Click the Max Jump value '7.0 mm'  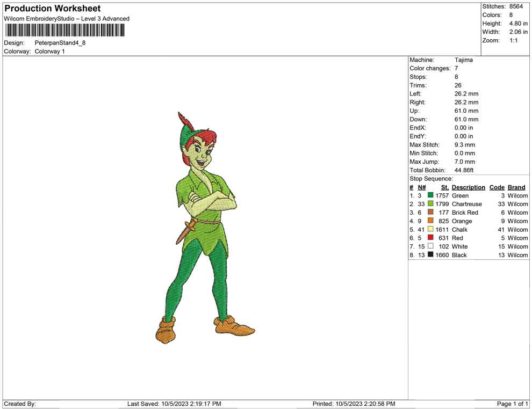(x=465, y=162)
